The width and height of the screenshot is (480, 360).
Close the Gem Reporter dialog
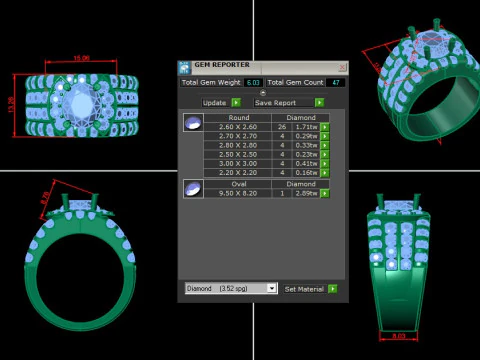(x=342, y=68)
